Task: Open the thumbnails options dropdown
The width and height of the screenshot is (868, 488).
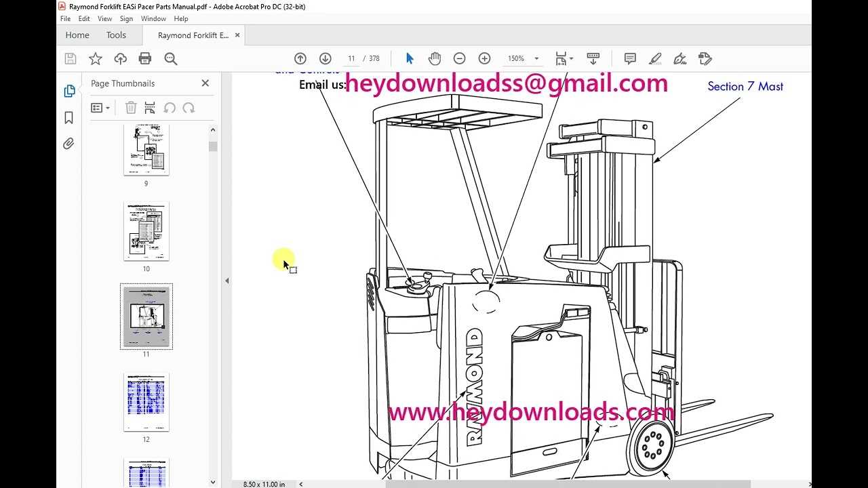Action: pyautogui.click(x=100, y=108)
